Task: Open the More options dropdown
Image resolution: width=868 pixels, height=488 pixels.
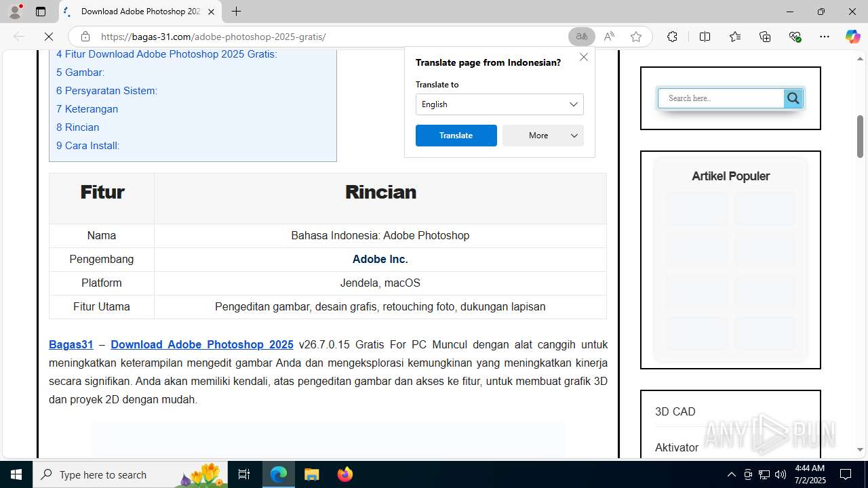Action: point(543,136)
